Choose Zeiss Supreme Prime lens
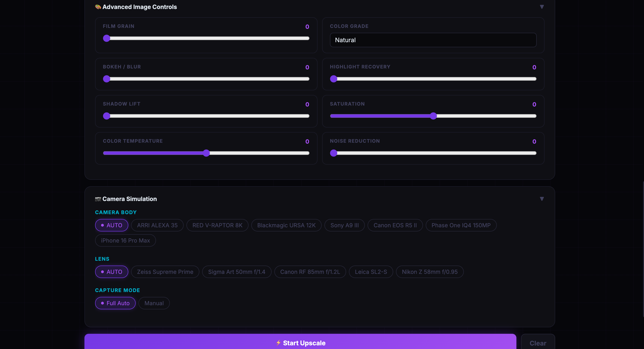 click(165, 272)
